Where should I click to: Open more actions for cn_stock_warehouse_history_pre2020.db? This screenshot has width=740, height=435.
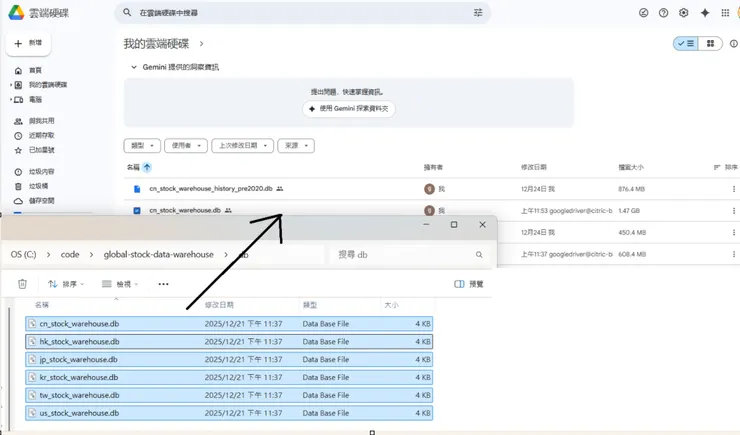[x=733, y=189]
